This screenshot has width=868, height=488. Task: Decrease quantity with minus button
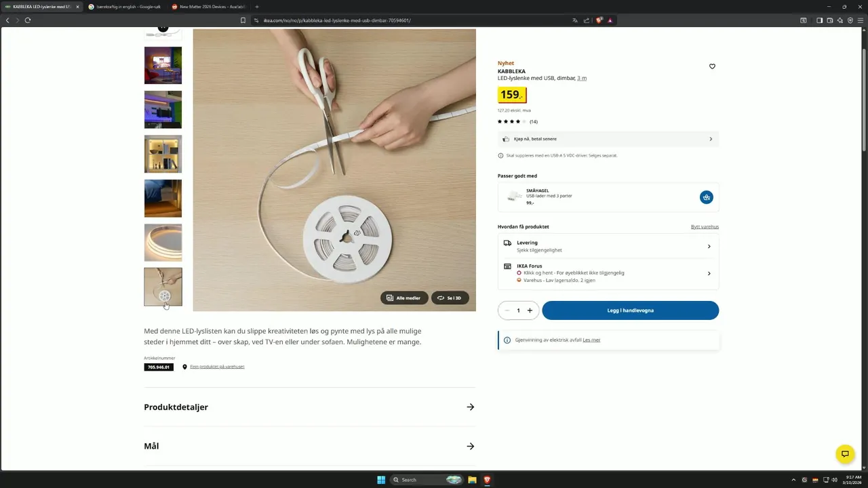pyautogui.click(x=507, y=310)
